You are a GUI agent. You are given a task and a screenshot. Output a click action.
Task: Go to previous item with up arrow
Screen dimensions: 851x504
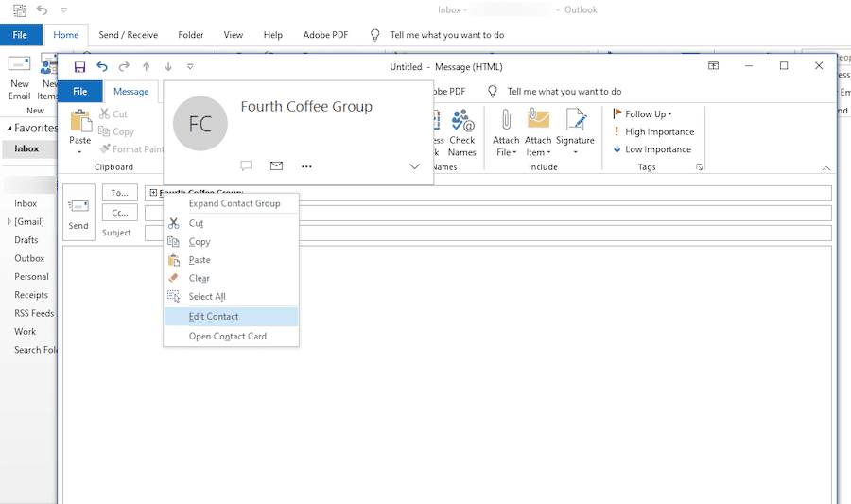click(x=146, y=67)
